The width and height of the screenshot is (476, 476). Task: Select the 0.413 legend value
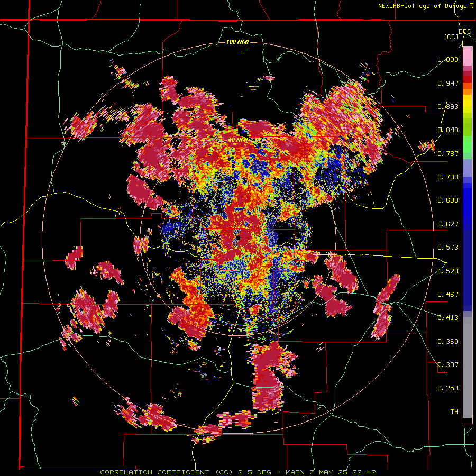448,318
